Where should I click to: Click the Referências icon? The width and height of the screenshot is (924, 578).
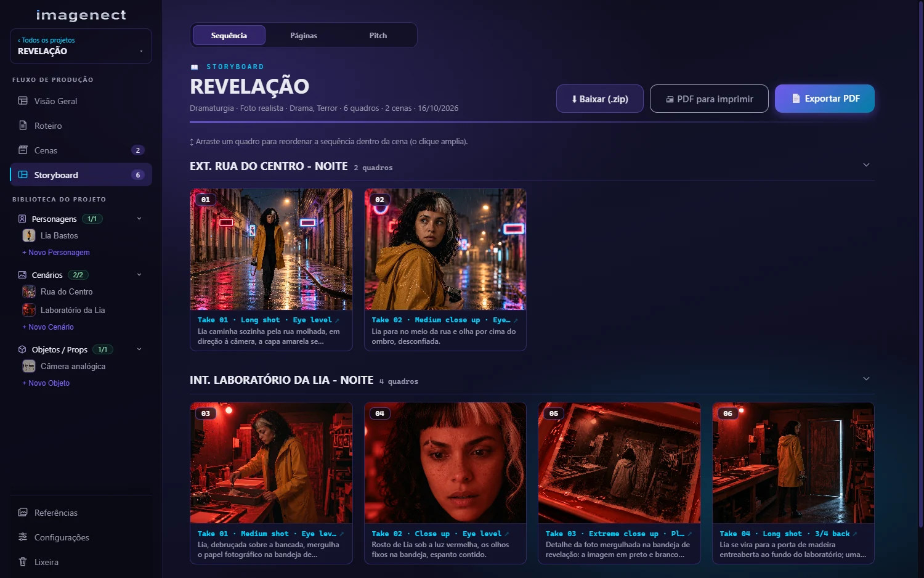pyautogui.click(x=23, y=513)
